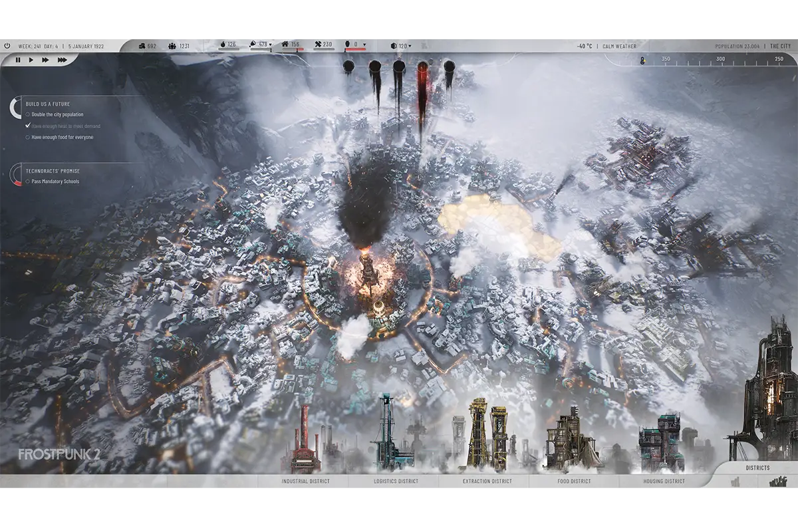Expand the materials dropdown arrow beside 478
The image size is (798, 532).
271,45
